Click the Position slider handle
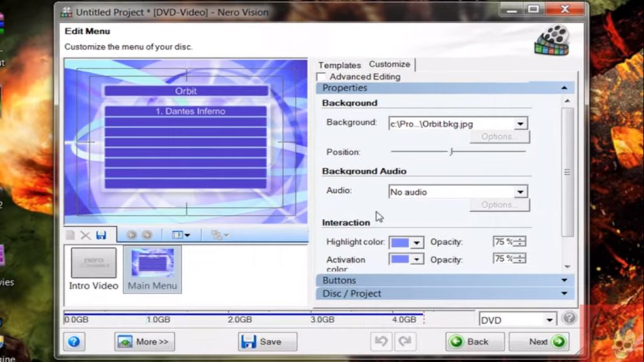 click(451, 152)
